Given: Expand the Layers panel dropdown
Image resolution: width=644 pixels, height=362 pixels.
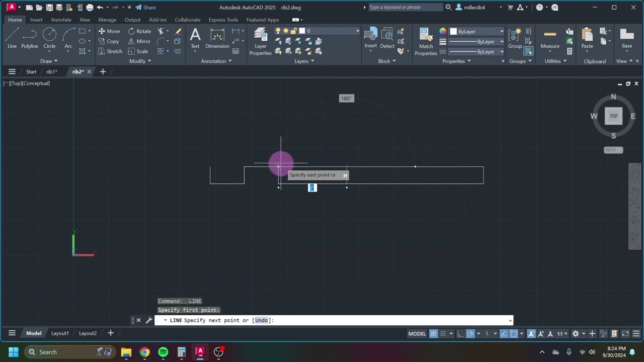Looking at the screenshot, I should pyautogui.click(x=304, y=61).
